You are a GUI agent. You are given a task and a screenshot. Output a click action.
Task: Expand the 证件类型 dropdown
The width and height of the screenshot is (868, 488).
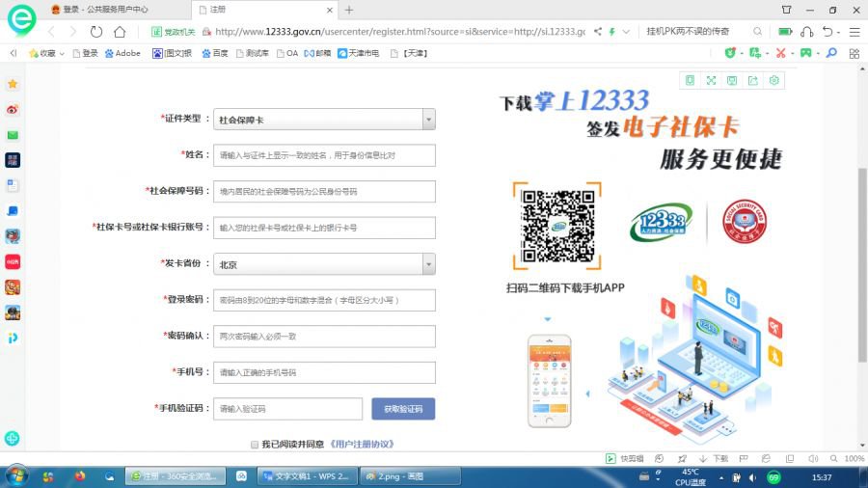428,120
